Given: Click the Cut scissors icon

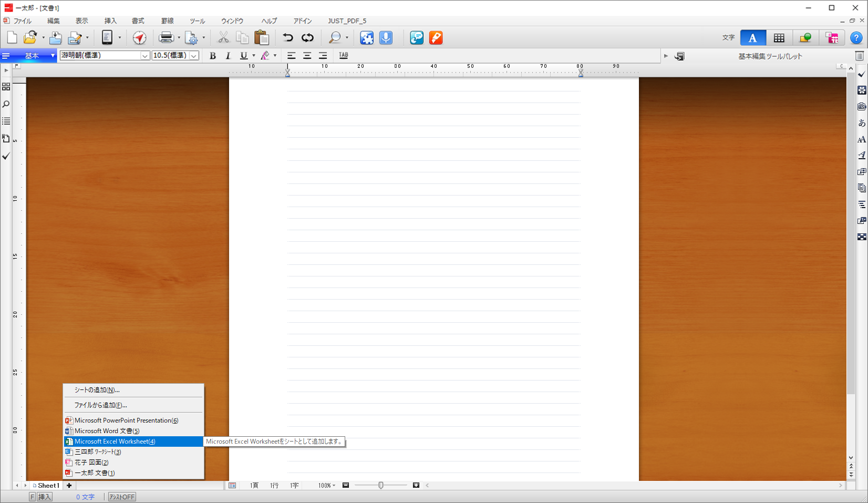Looking at the screenshot, I should click(223, 38).
